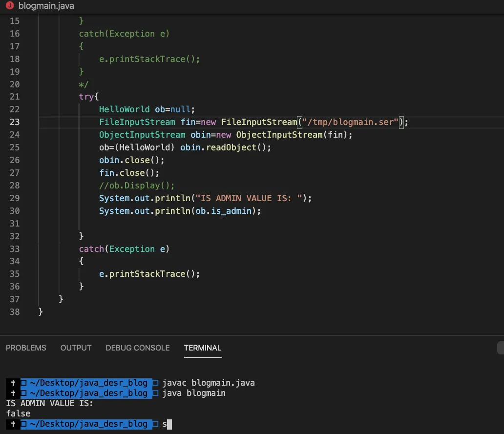Click line number 15 in the gutter
Image resolution: width=504 pixels, height=434 pixels.
tap(15, 21)
